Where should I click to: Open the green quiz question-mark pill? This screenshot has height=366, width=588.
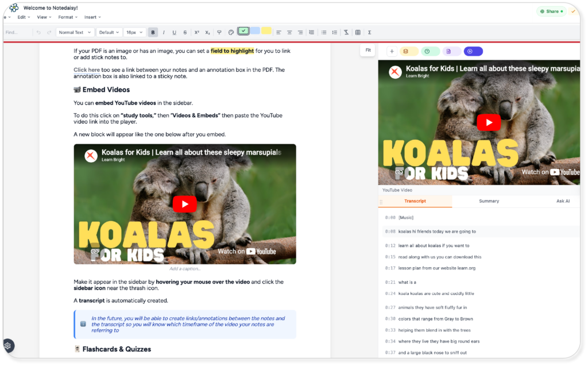coord(430,52)
